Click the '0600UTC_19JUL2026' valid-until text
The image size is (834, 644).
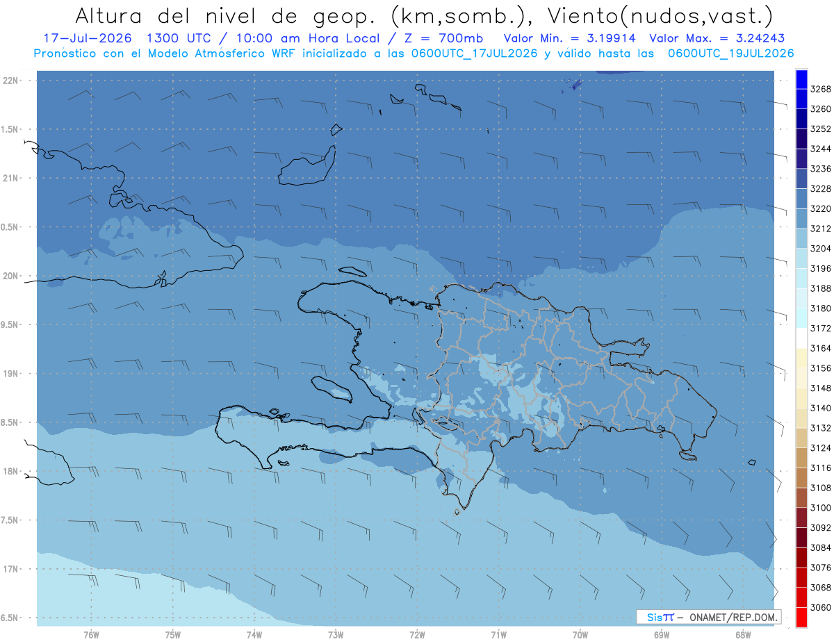pos(730,53)
